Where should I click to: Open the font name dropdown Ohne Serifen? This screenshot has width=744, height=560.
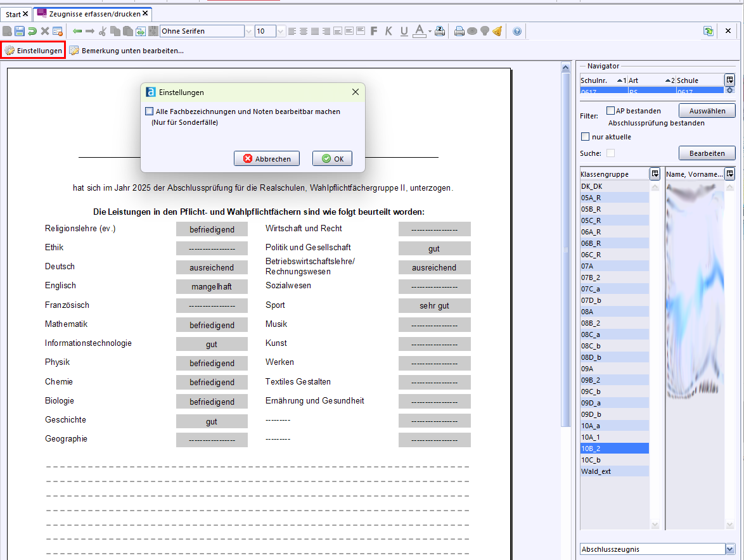click(x=249, y=31)
